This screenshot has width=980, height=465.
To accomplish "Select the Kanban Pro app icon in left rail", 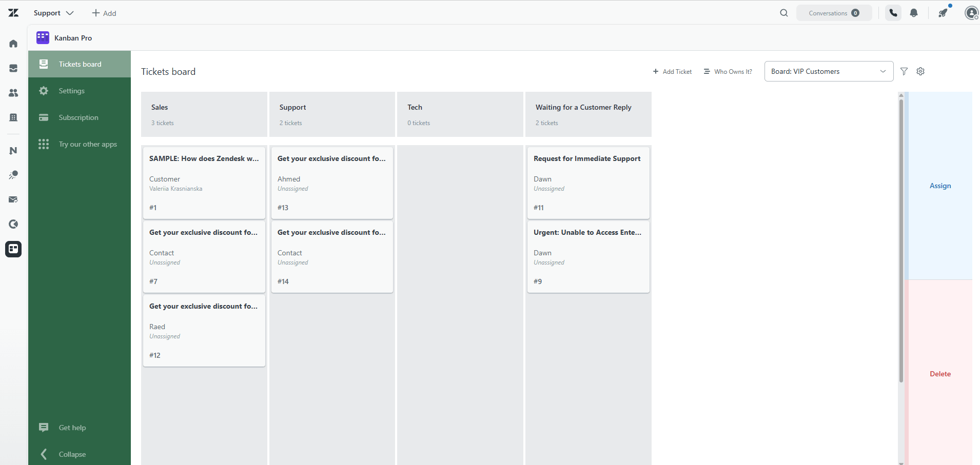I will 13,249.
